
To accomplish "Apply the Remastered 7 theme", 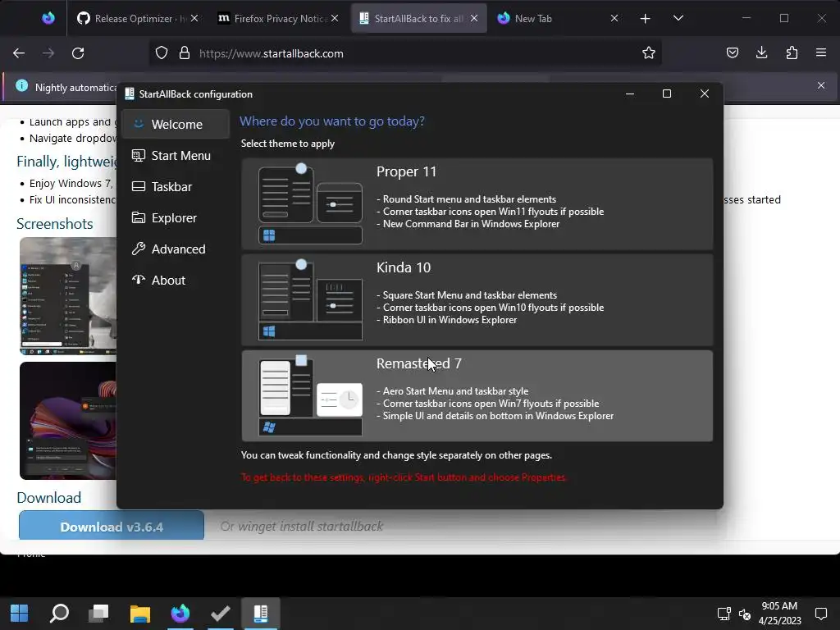I will [477, 396].
